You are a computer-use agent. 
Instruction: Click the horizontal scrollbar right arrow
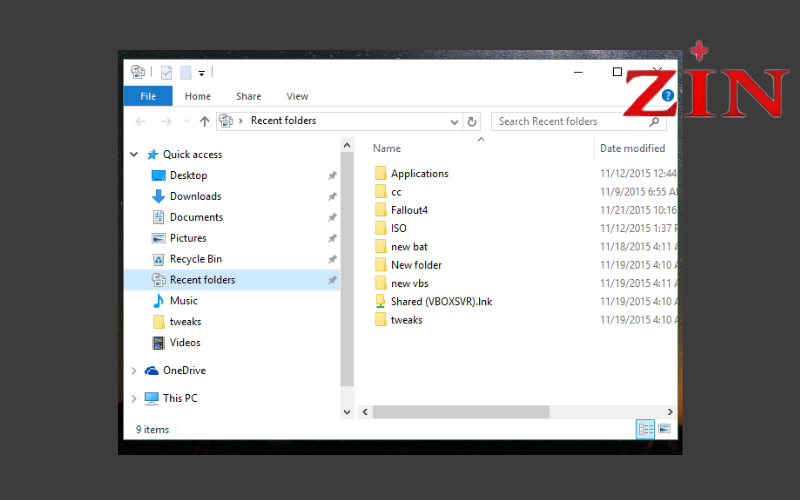pos(670,412)
